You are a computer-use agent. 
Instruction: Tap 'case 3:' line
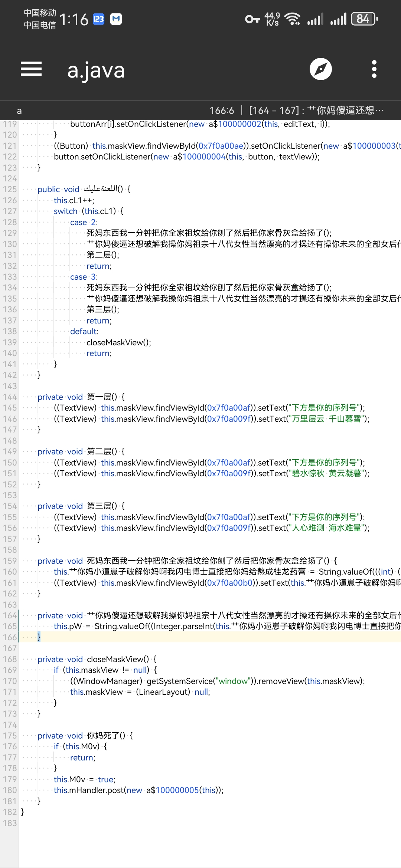pyautogui.click(x=84, y=277)
